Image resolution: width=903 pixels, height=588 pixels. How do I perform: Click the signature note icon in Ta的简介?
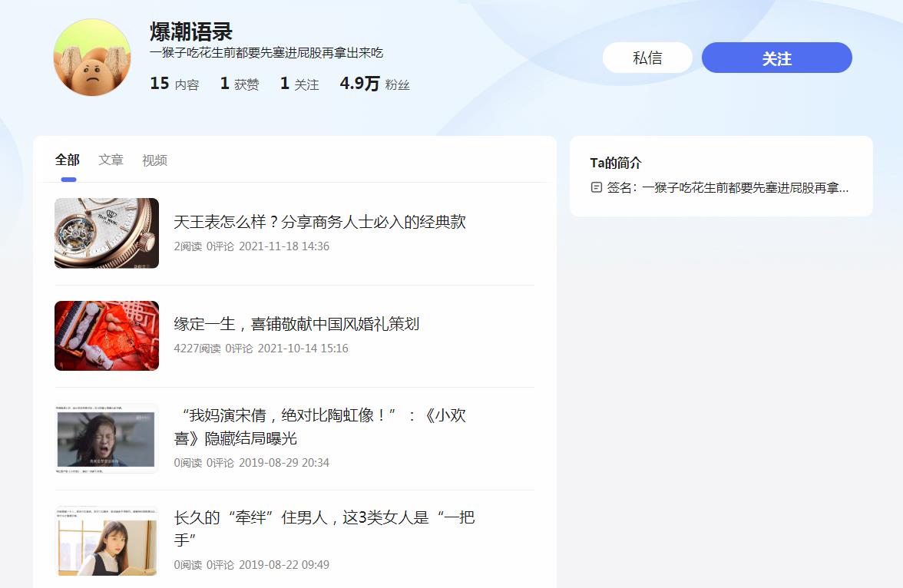click(x=597, y=187)
